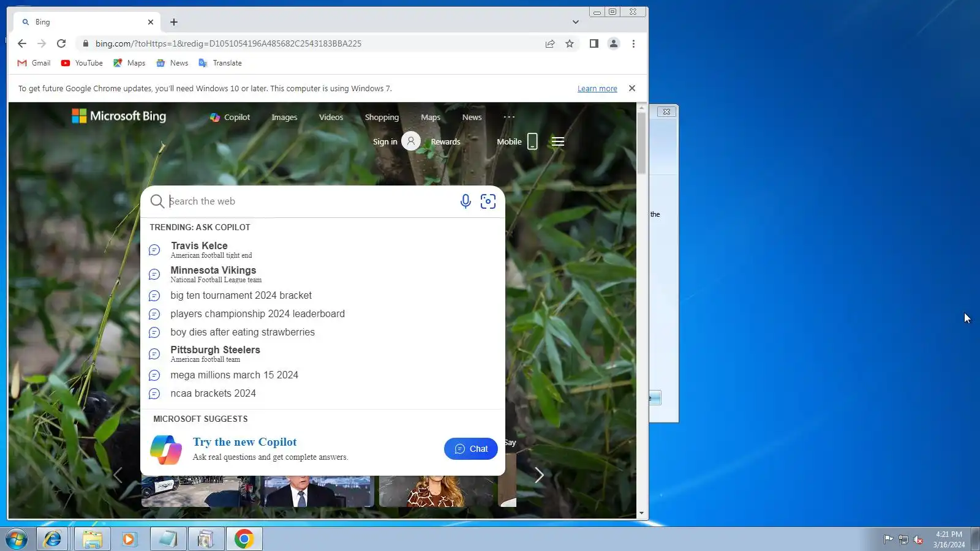Select the Minnesota Vikings trending suggestion
Viewport: 980px width, 551px height.
pyautogui.click(x=323, y=274)
